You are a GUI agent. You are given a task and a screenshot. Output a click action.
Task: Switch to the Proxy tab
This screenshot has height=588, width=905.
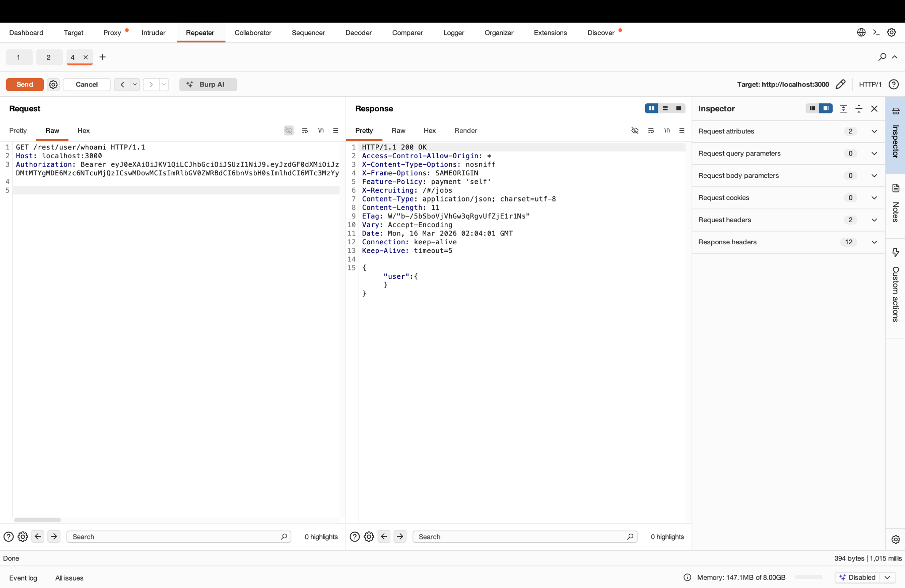click(x=112, y=33)
